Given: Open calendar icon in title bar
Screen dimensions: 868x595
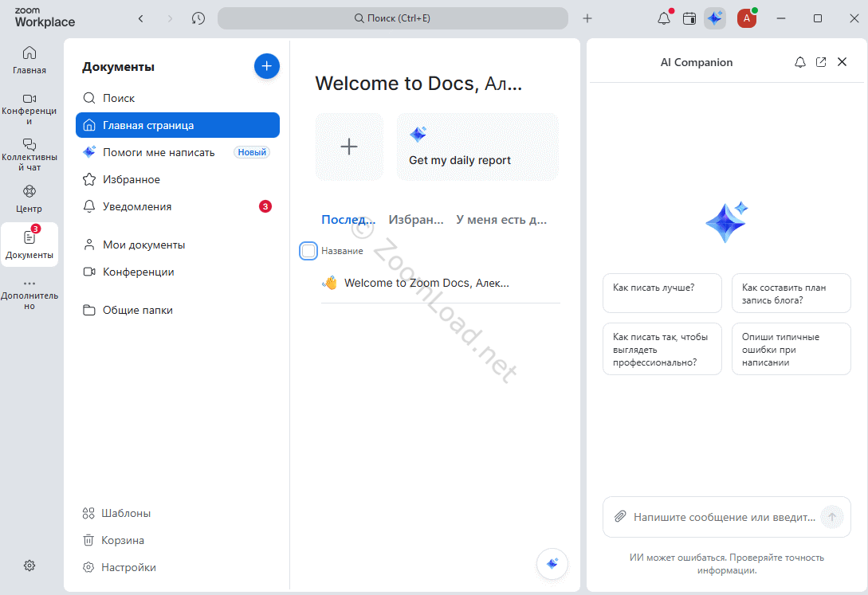Looking at the screenshot, I should pyautogui.click(x=689, y=18).
